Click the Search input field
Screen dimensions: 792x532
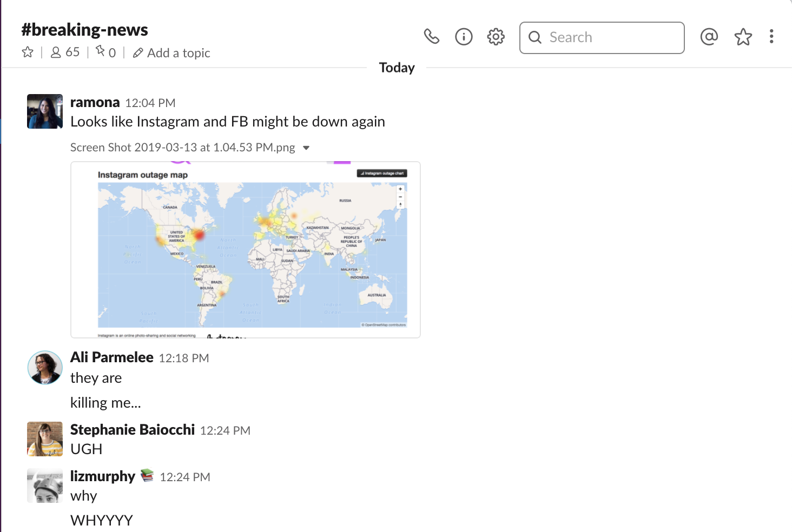[602, 37]
